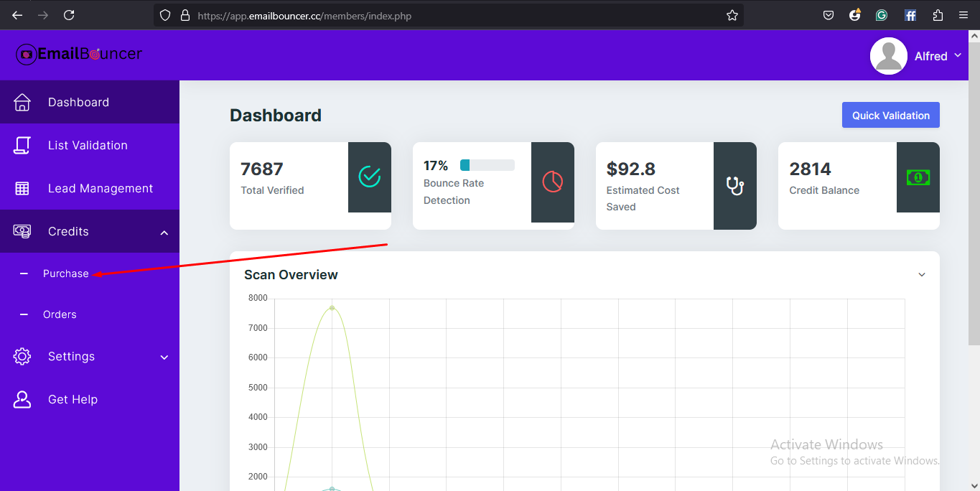The image size is (980, 491).
Task: Click the green Credit Balance banknote icon
Action: (x=918, y=177)
